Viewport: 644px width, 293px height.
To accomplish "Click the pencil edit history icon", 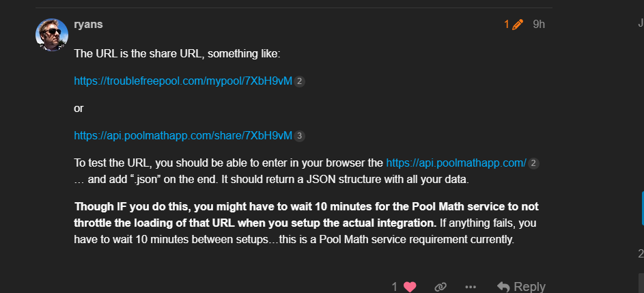I will tap(518, 25).
